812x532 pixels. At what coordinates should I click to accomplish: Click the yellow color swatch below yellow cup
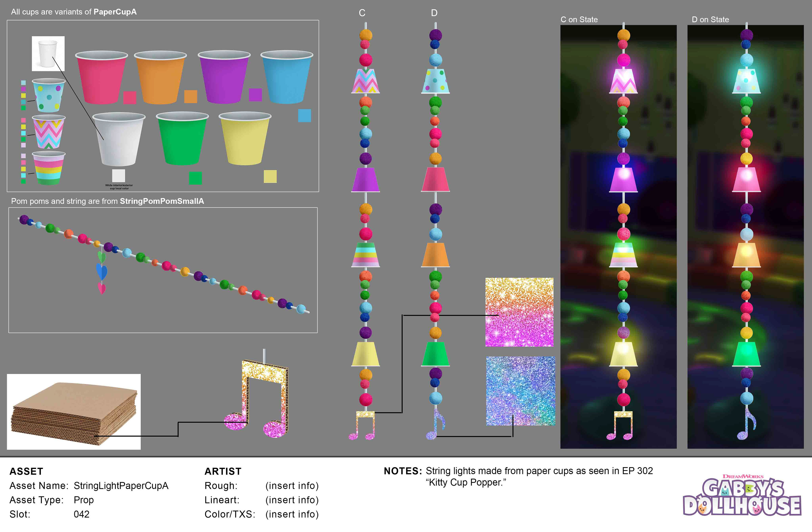(270, 177)
